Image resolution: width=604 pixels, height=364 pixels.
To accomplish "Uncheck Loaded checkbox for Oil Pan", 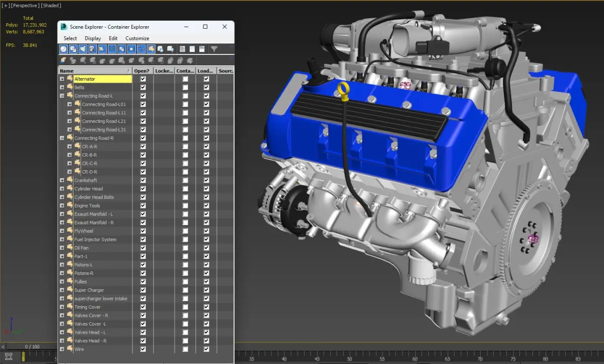I will pos(206,248).
